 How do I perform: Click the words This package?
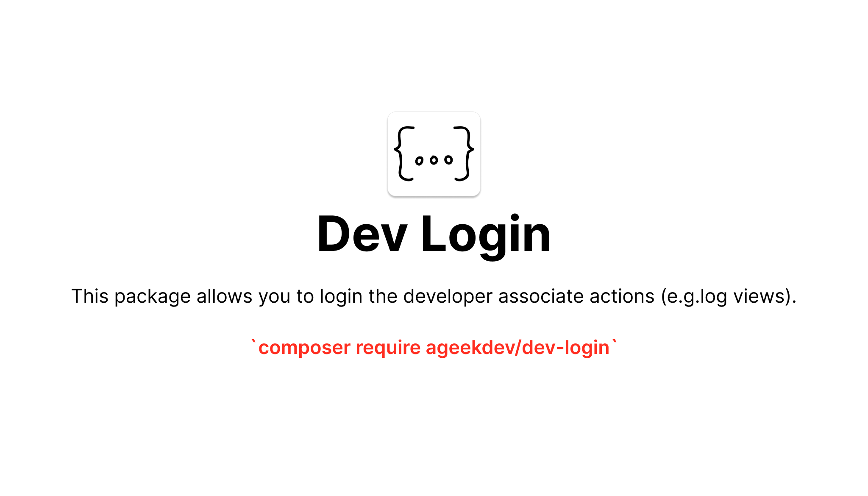[131, 296]
